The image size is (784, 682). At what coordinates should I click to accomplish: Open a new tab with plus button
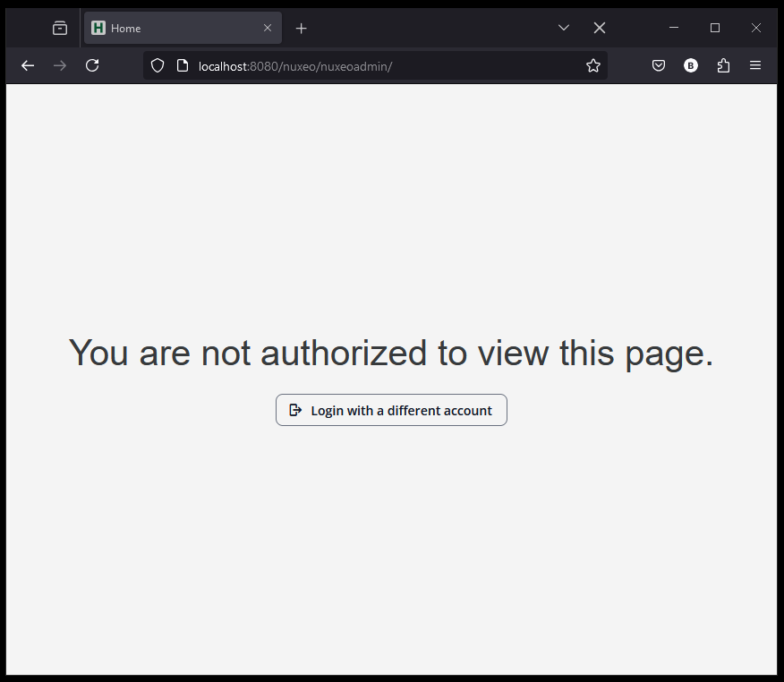(x=302, y=28)
